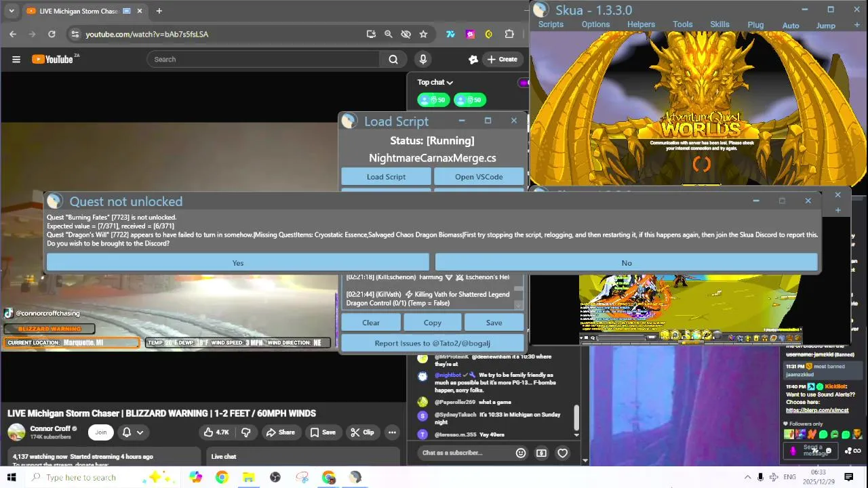The width and height of the screenshot is (868, 488).
Task: Click the Windows Start button
Action: 11,477
